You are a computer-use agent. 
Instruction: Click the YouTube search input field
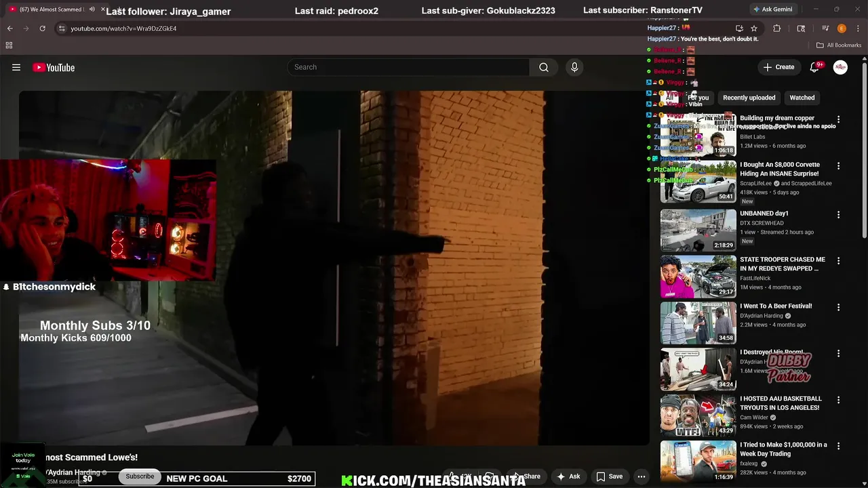(x=408, y=67)
